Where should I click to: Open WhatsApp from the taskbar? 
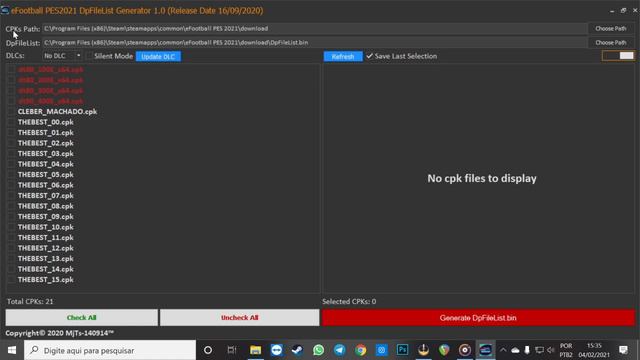318,350
